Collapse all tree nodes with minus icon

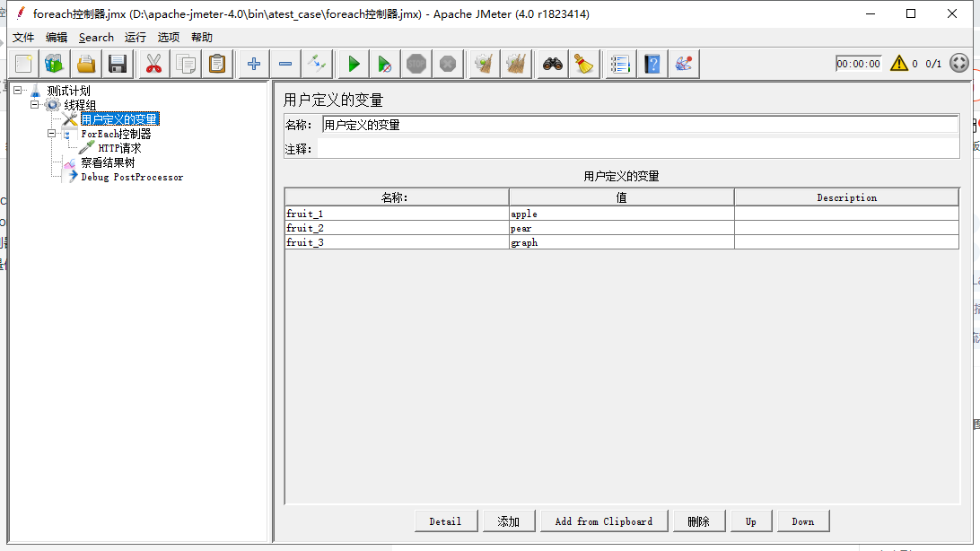(285, 64)
